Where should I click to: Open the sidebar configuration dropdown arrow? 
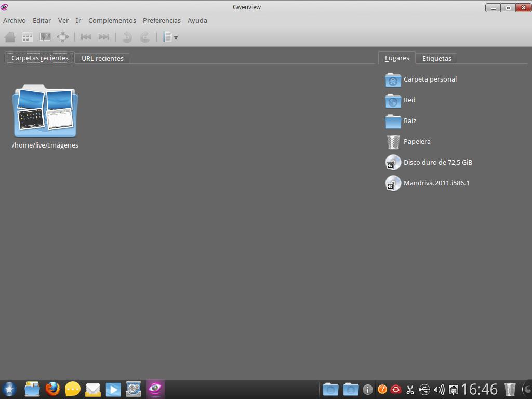[x=177, y=37]
